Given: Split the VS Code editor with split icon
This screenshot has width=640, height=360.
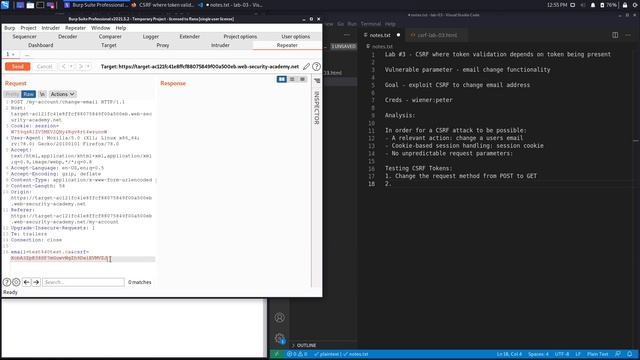Looking at the screenshot, I should pos(615,35).
